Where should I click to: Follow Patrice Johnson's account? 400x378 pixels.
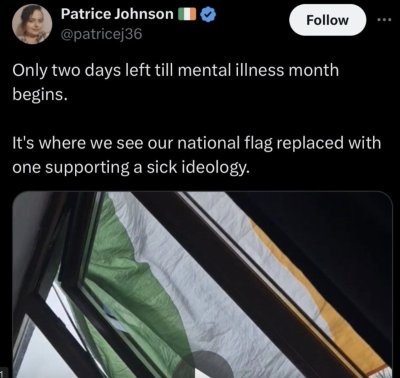coord(328,20)
